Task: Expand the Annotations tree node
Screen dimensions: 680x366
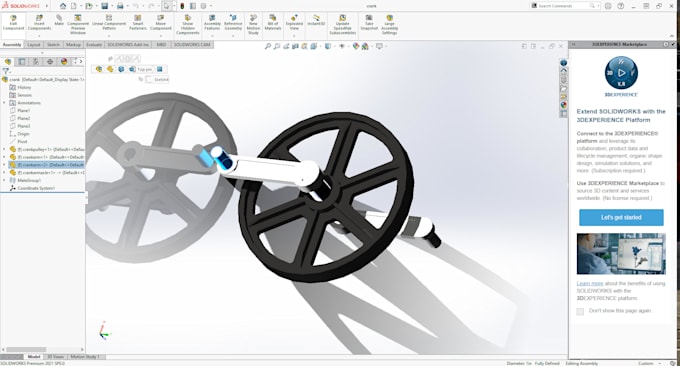Action: (4, 103)
